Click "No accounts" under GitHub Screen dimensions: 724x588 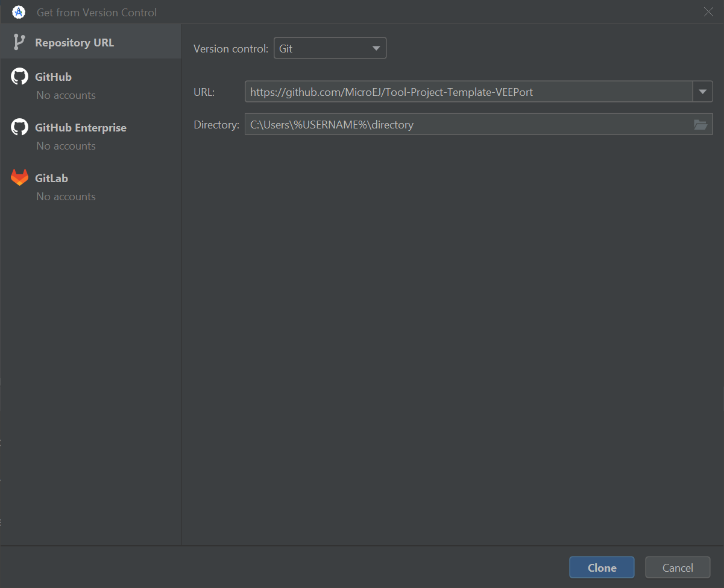[66, 95]
